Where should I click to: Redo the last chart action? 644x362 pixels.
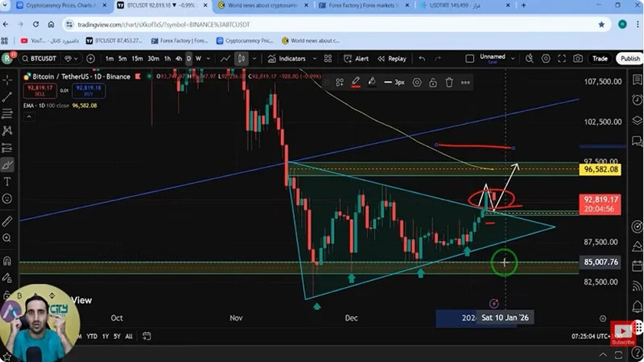click(x=438, y=58)
